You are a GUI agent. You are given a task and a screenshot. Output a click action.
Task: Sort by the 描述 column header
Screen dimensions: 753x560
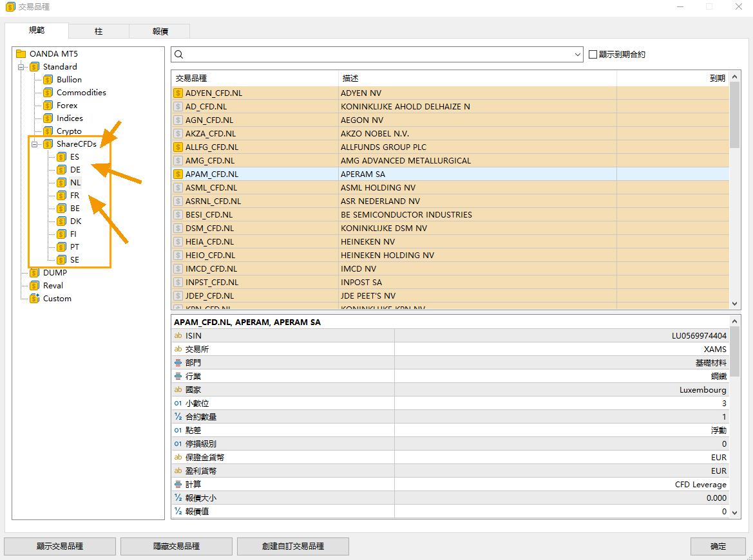pos(477,79)
